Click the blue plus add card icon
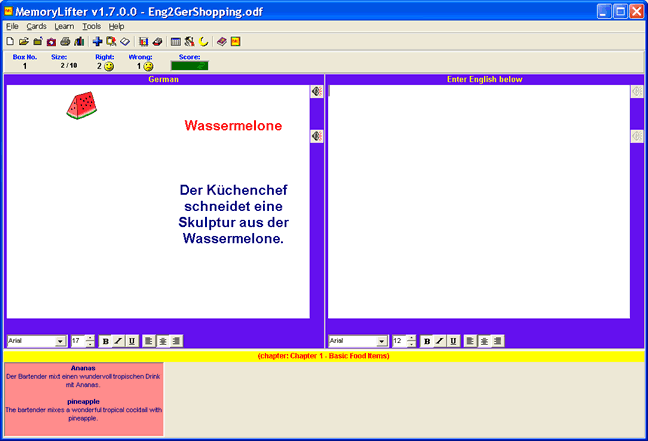Screen dimensions: 648x441 point(98,41)
